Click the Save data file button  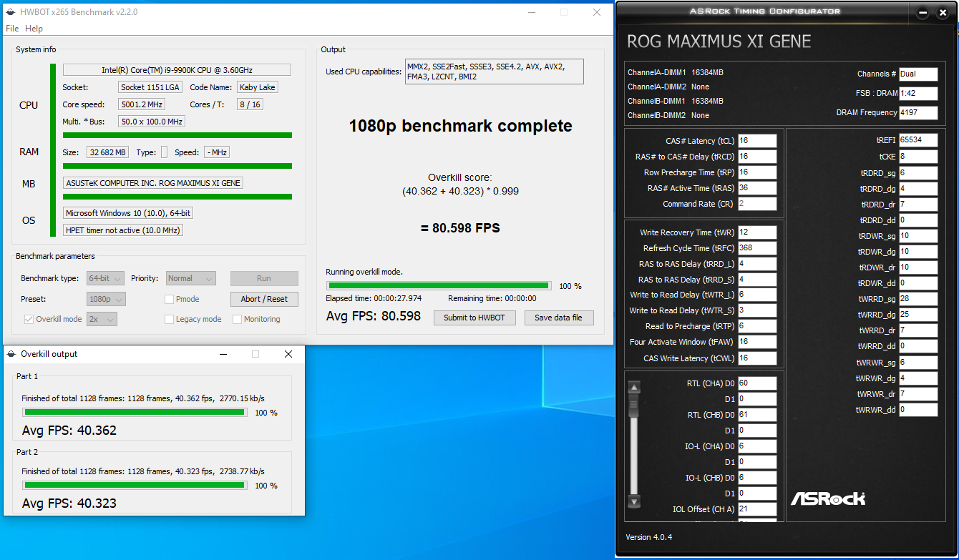coord(558,318)
